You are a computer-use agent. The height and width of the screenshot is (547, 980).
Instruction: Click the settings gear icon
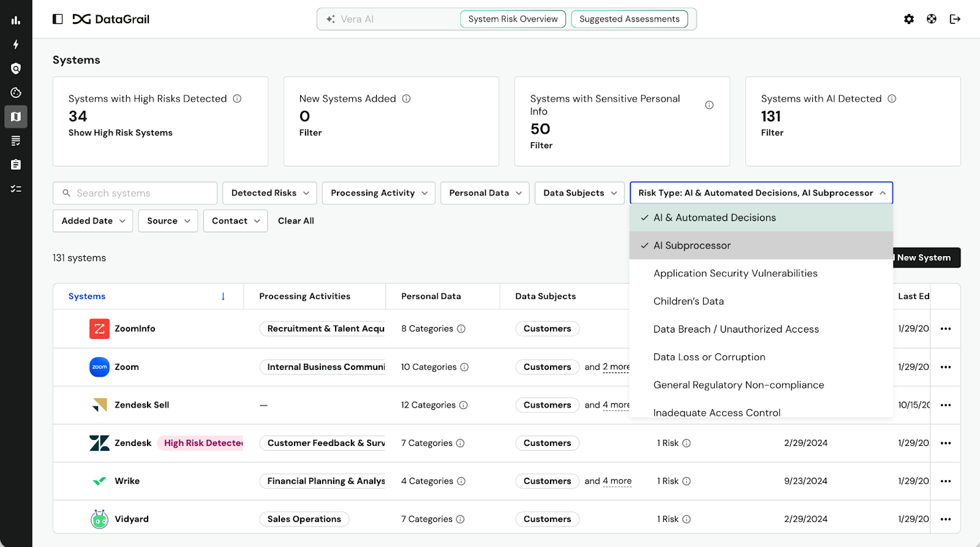coord(909,19)
